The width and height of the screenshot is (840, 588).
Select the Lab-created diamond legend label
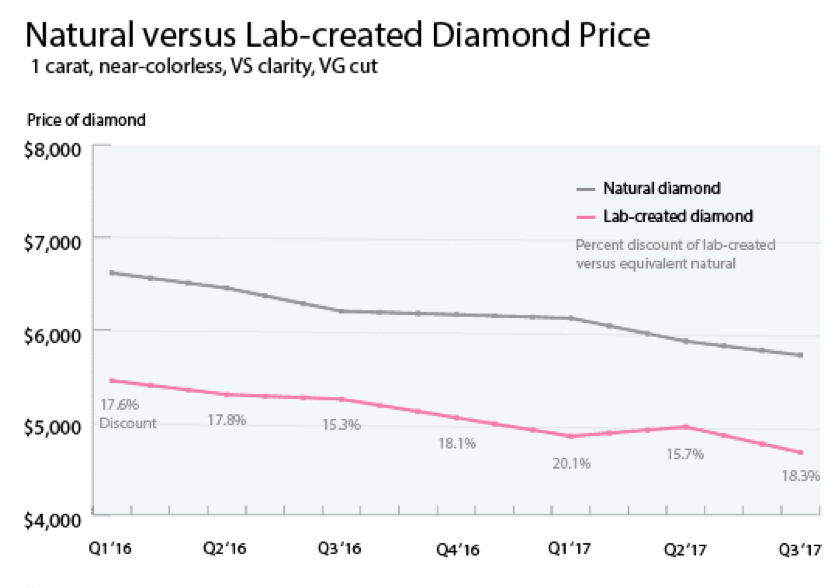pos(678,216)
